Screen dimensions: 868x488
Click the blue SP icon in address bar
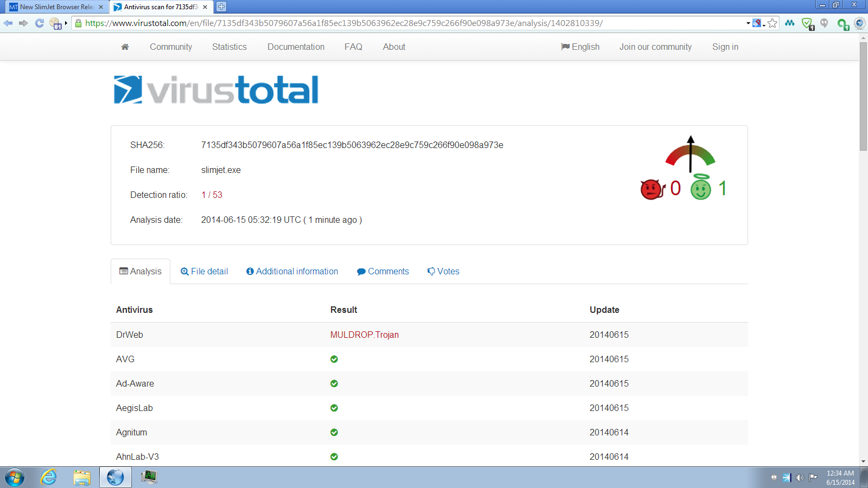click(757, 23)
